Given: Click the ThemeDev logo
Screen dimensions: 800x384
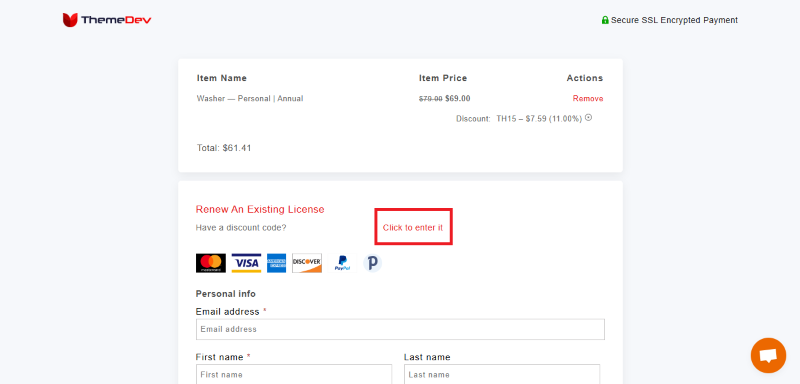Looking at the screenshot, I should [107, 20].
